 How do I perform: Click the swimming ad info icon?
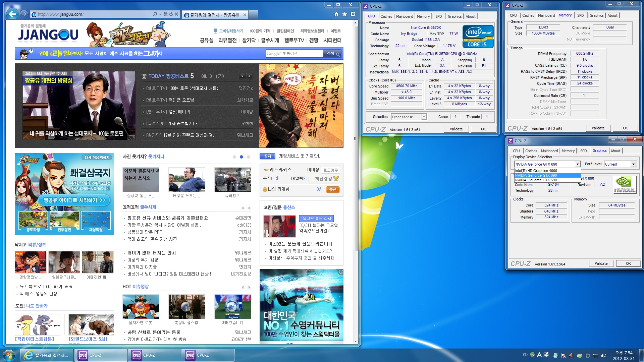coord(341,272)
